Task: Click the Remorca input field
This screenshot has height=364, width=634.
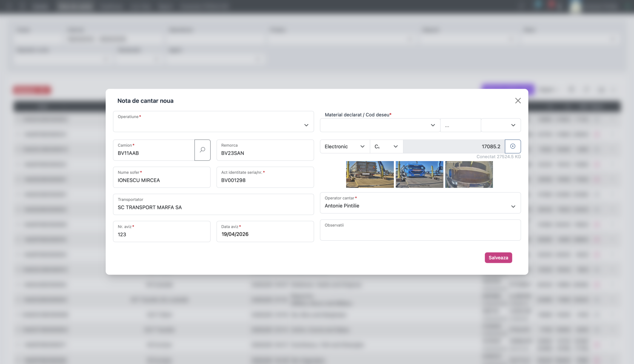Action: [x=265, y=150]
